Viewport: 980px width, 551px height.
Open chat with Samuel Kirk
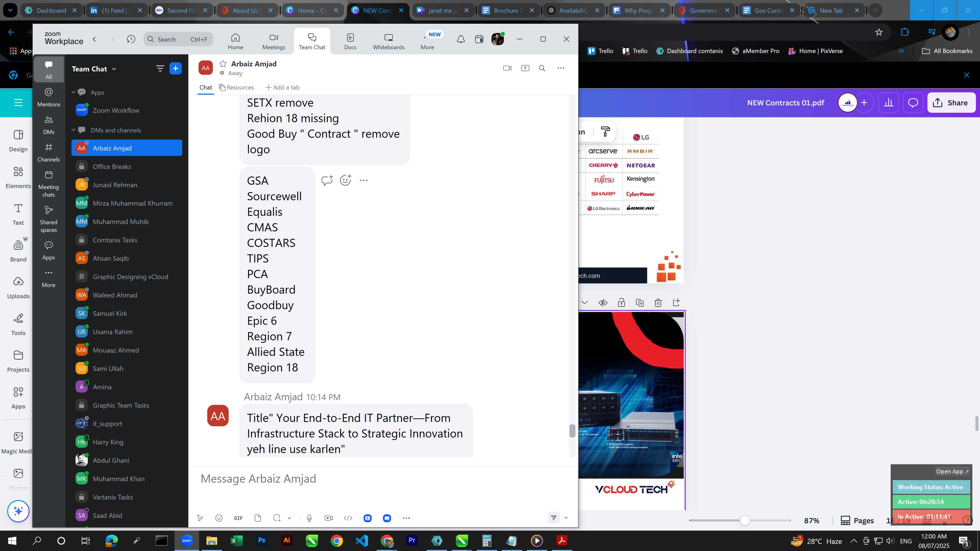pos(127,313)
